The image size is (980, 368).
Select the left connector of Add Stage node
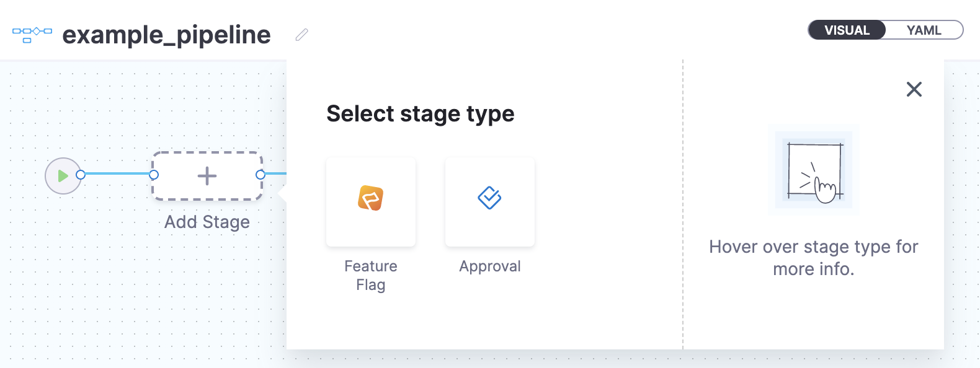[x=154, y=175]
